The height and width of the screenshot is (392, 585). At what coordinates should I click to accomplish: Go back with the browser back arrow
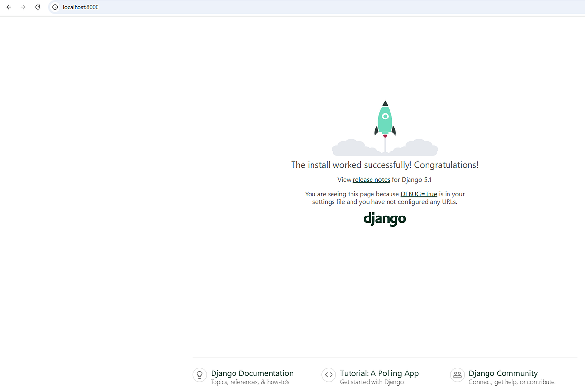[x=9, y=7]
